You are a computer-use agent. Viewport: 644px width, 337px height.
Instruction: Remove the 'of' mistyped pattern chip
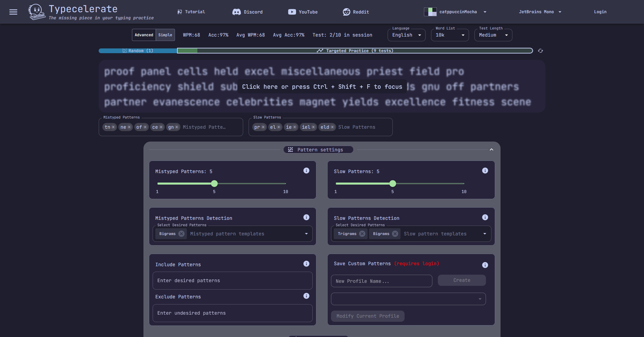(145, 127)
